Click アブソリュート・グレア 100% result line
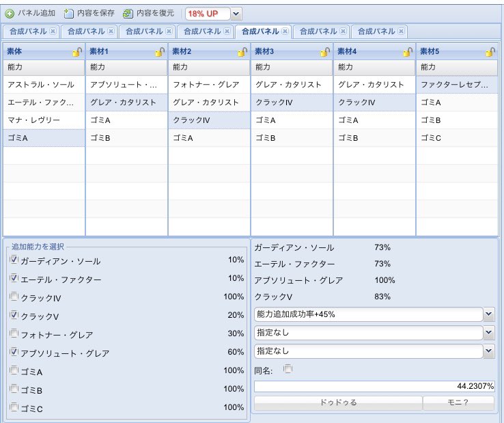The height and width of the screenshot is (423, 504). click(x=324, y=280)
